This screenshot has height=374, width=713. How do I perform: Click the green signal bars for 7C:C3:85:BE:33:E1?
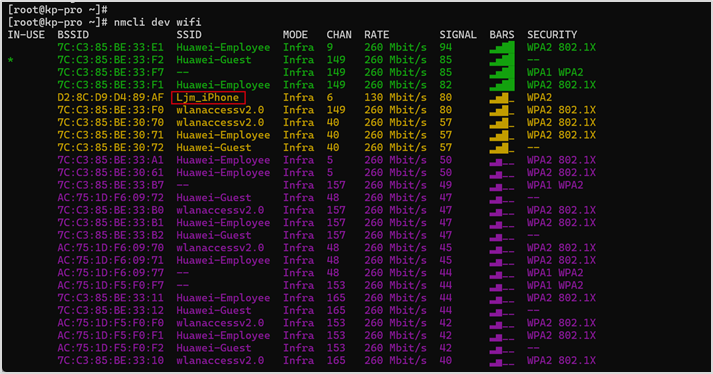(x=502, y=47)
